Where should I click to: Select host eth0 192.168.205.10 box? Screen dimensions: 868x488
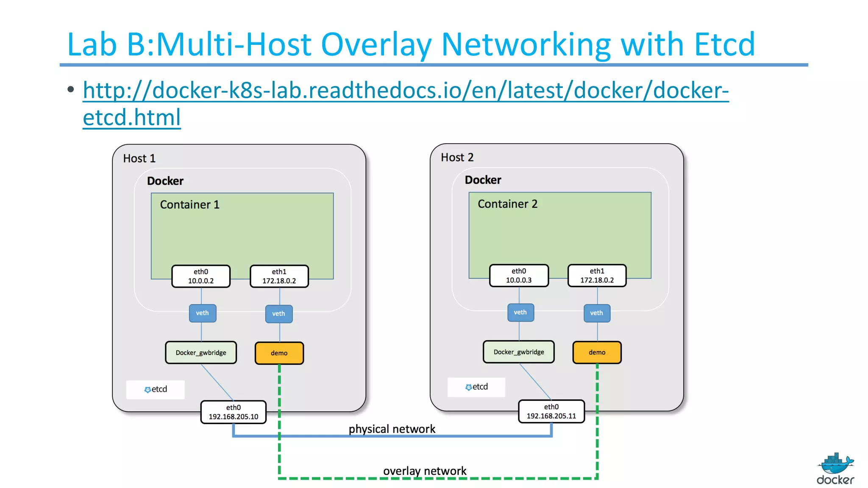(x=233, y=412)
